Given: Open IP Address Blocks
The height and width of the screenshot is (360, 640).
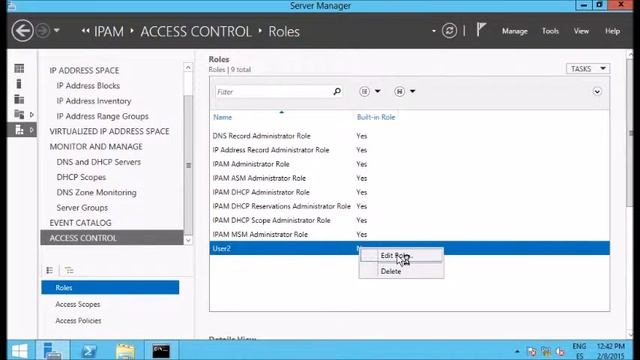Looking at the screenshot, I should [88, 85].
